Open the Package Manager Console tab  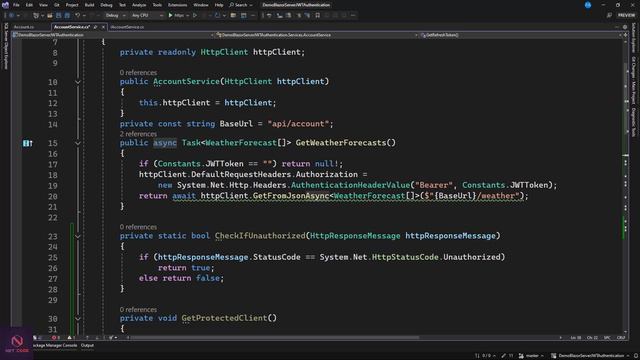click(x=55, y=346)
